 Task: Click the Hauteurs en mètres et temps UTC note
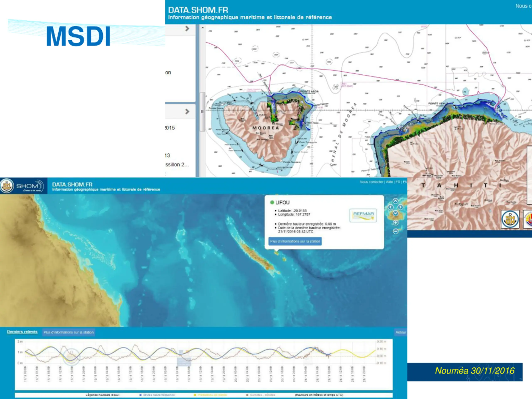point(319,395)
